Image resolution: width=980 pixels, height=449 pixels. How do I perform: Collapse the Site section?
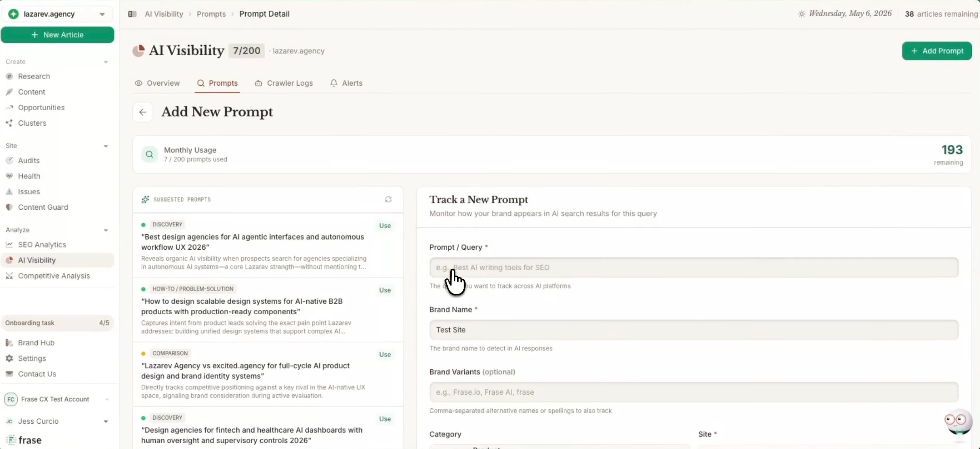[x=106, y=146]
